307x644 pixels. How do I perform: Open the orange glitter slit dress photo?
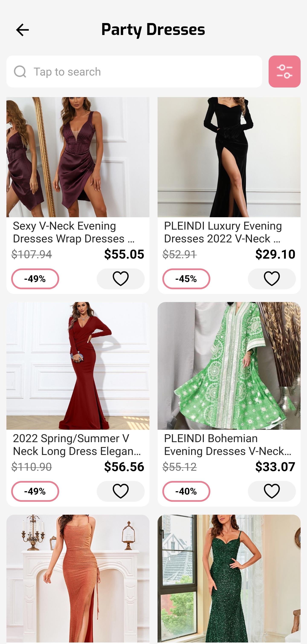point(78,579)
